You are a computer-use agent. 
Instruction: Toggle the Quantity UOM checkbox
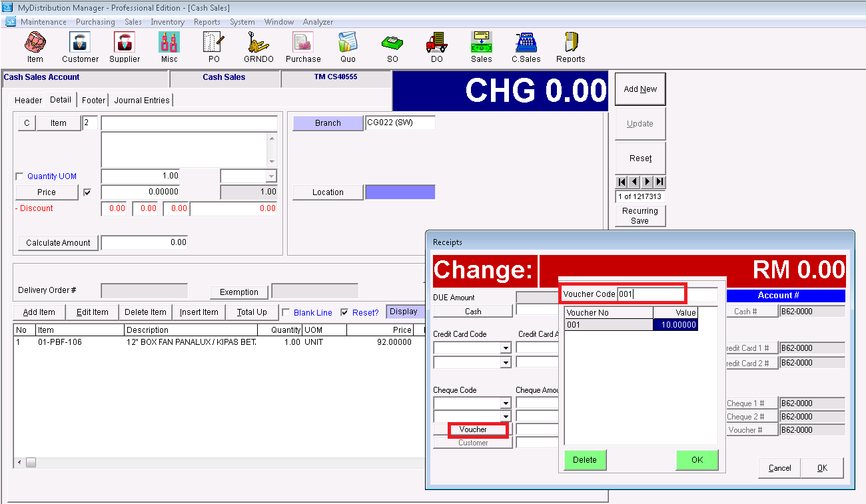pos(19,176)
